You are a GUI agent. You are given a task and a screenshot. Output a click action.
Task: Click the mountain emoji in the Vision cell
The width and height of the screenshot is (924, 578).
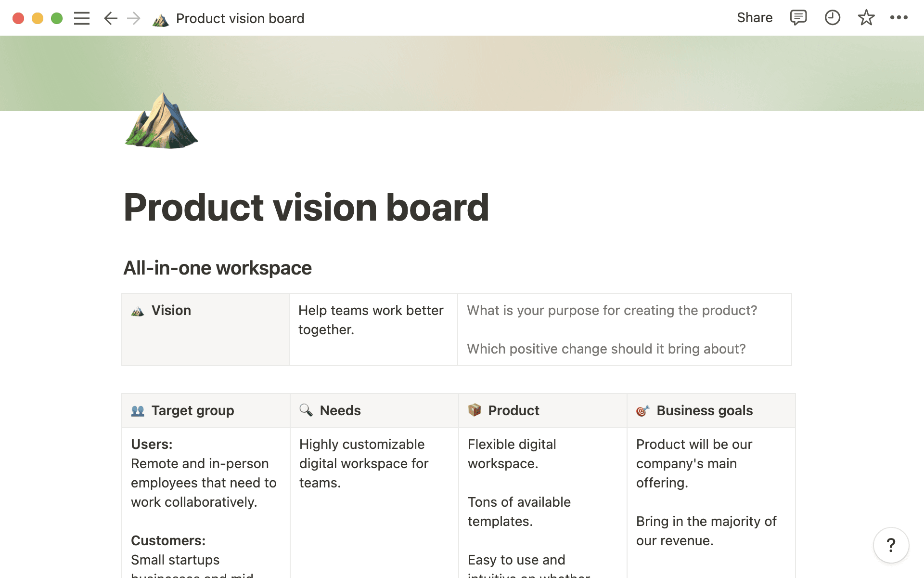[138, 311]
